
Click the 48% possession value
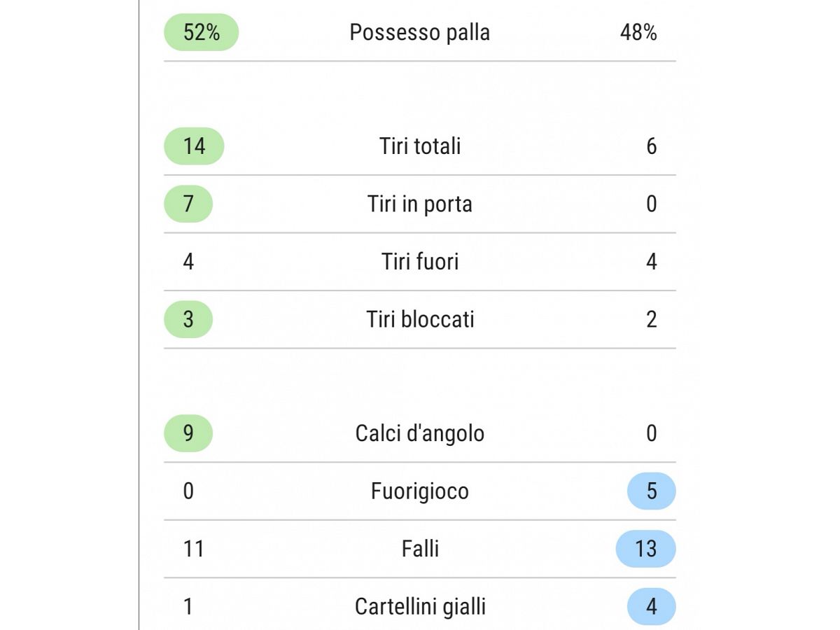pyautogui.click(x=638, y=32)
